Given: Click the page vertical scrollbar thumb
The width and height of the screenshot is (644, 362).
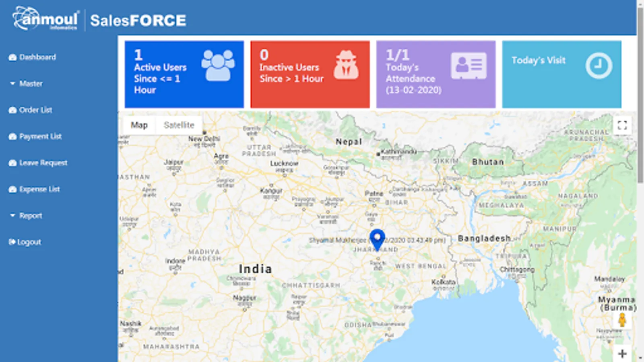Looking at the screenshot, I should coord(640,95).
